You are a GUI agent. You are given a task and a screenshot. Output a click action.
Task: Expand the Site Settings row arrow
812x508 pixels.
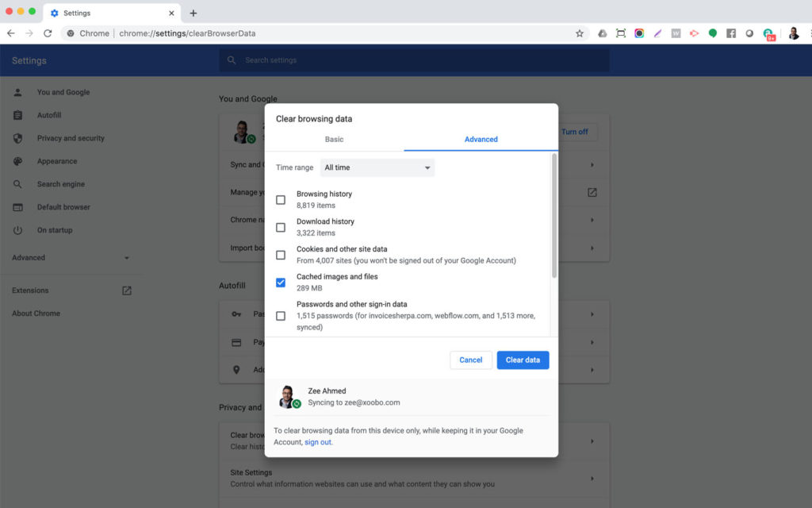[592, 479]
